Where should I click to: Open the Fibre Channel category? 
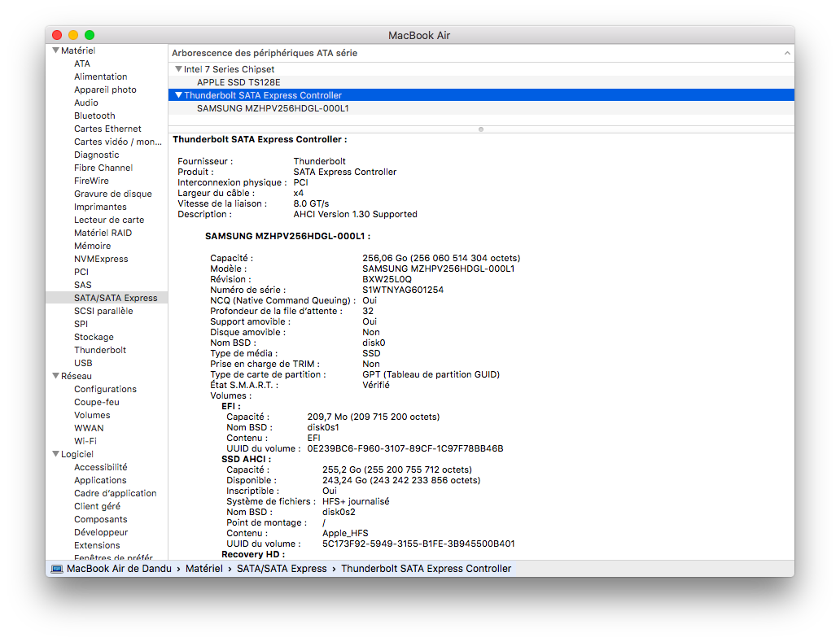tap(103, 168)
